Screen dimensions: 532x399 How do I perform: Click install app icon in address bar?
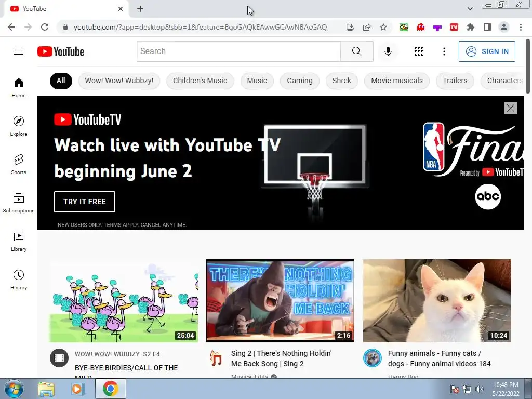click(x=350, y=27)
